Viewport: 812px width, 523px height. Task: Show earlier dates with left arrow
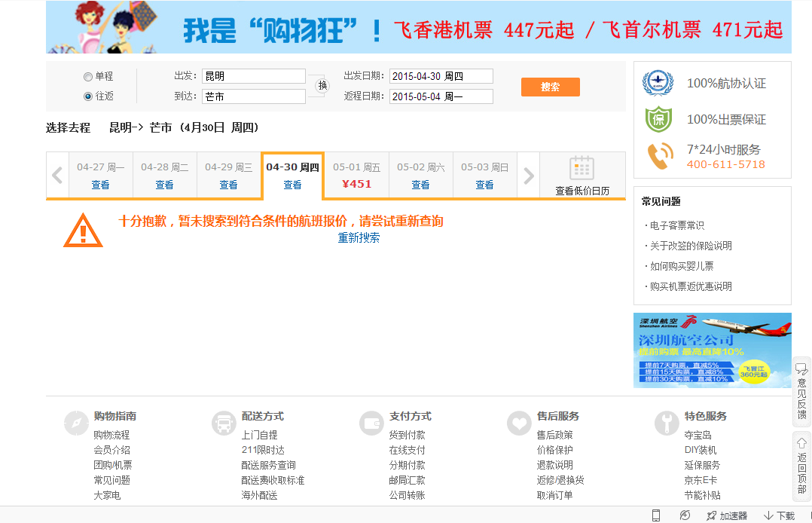[x=57, y=176]
